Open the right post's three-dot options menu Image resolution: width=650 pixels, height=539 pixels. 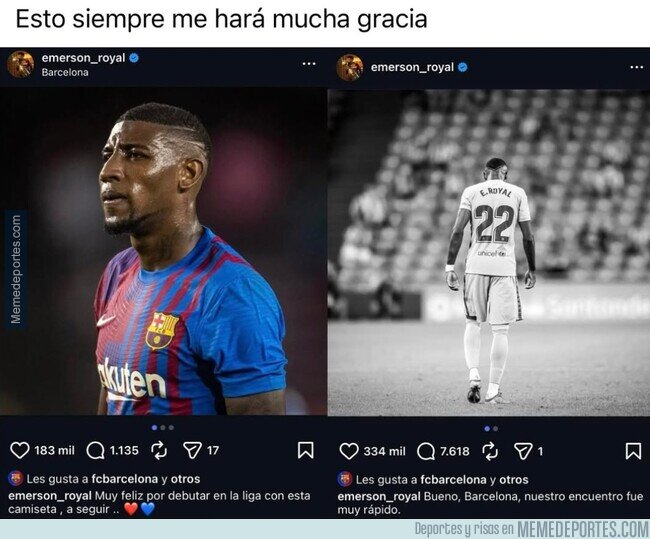(x=637, y=67)
